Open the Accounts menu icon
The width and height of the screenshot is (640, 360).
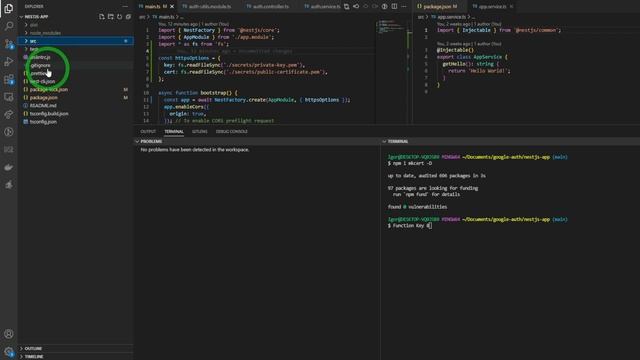(9, 334)
